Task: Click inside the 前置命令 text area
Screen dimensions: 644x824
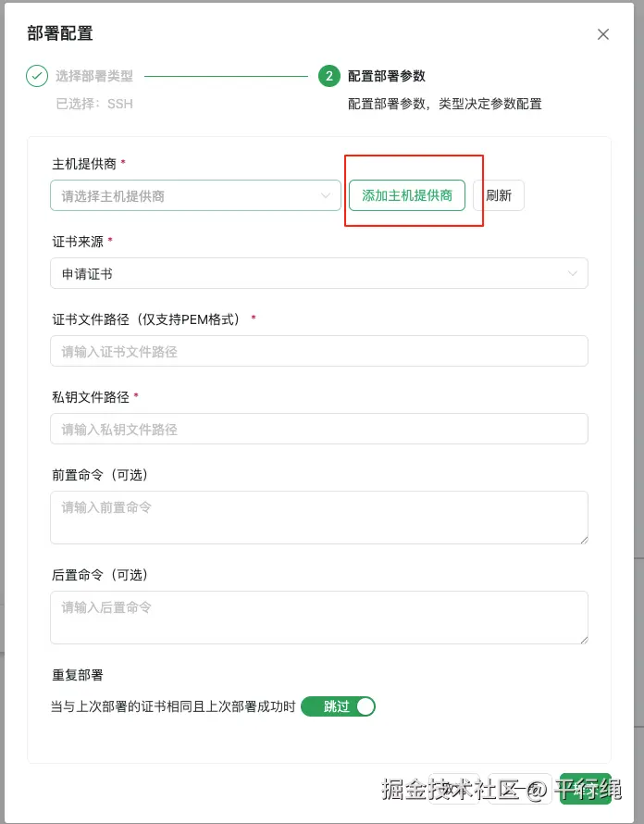Action: [318, 517]
